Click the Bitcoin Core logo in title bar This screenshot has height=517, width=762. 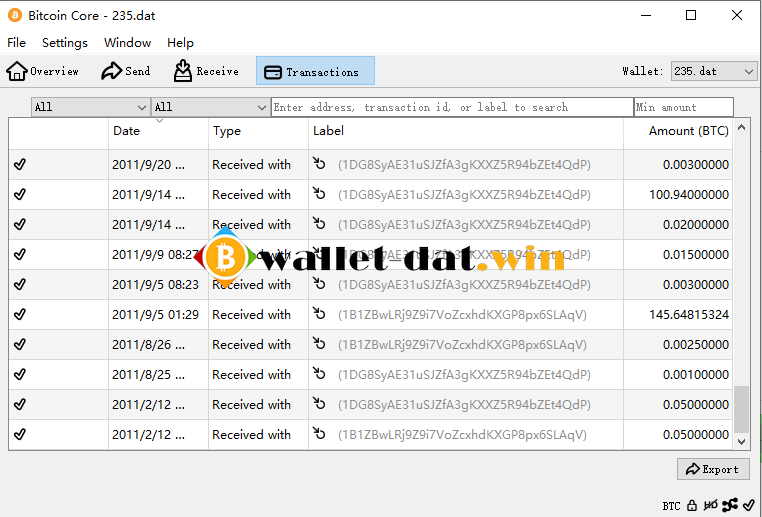15,16
